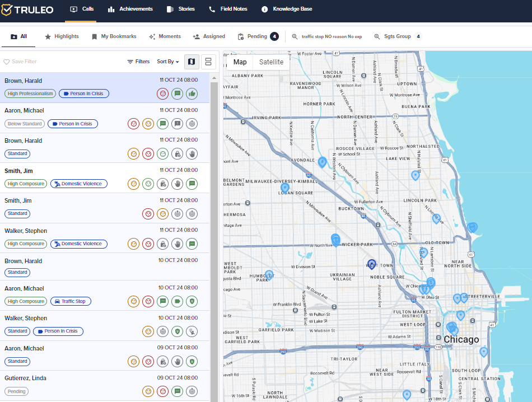This screenshot has width=532, height=402.
Task: Click the lock icon on Walker, Stephen Domestic Violence call
Action: (x=163, y=244)
